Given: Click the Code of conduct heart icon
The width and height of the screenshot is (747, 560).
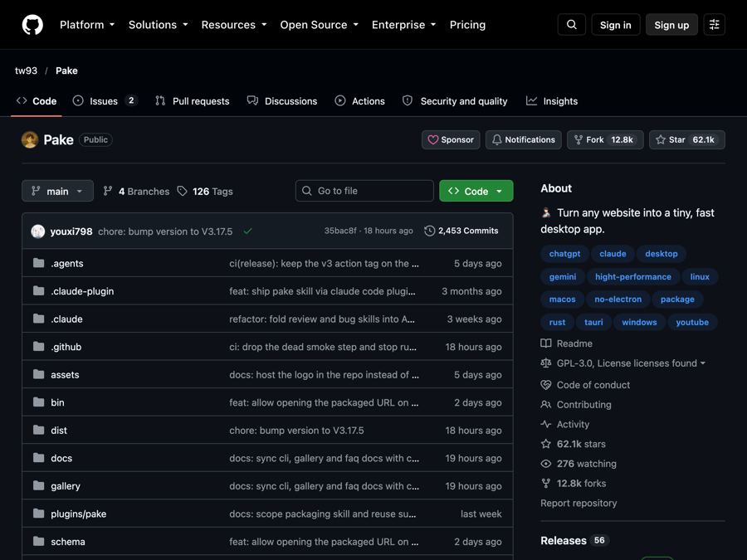Looking at the screenshot, I should pos(545,385).
